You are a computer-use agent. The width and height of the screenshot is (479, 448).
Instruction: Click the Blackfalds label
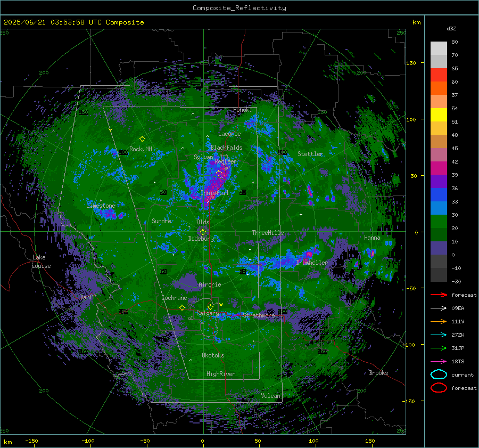(226, 148)
